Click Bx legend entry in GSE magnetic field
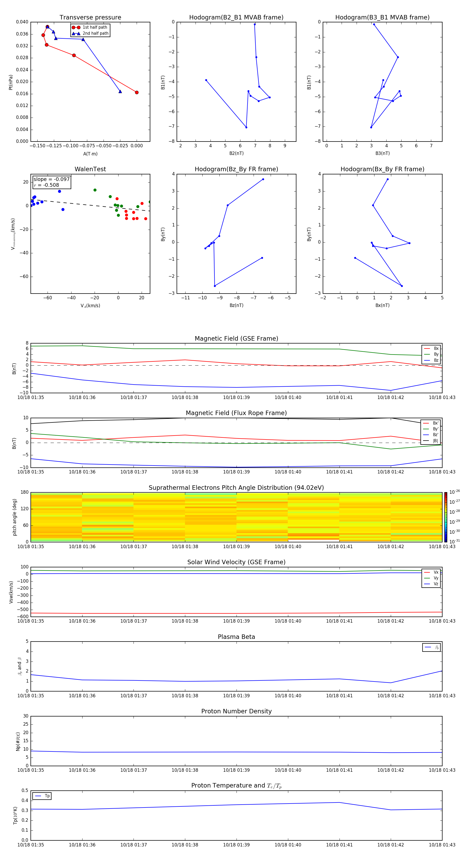Screen dimensions: 473x868 (431, 349)
